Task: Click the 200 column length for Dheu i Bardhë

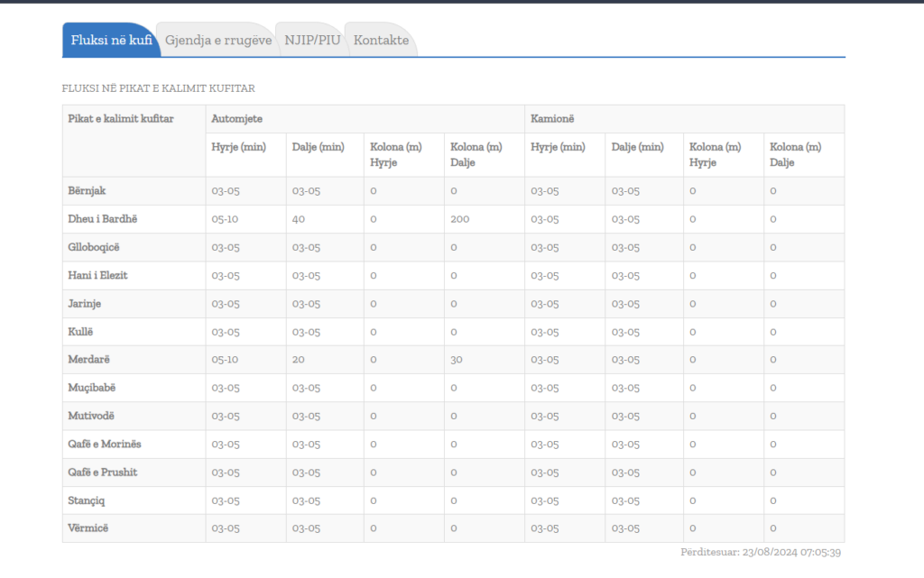Action: pyautogui.click(x=459, y=219)
